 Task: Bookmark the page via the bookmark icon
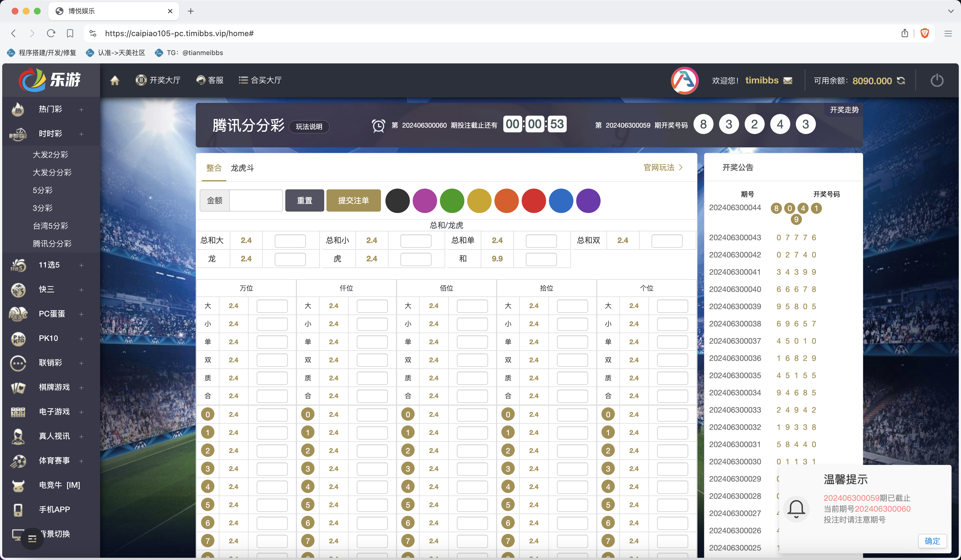(70, 34)
